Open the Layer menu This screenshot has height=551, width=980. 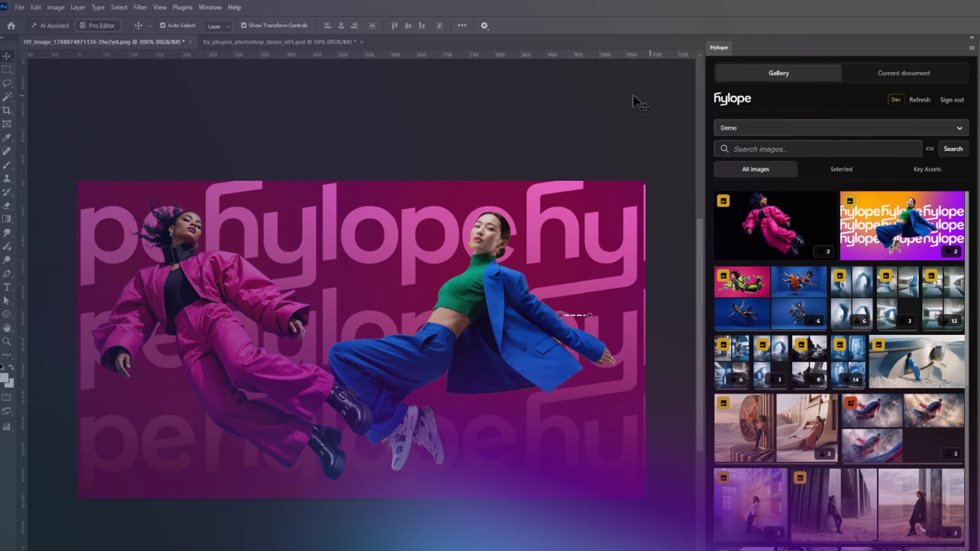(x=78, y=7)
